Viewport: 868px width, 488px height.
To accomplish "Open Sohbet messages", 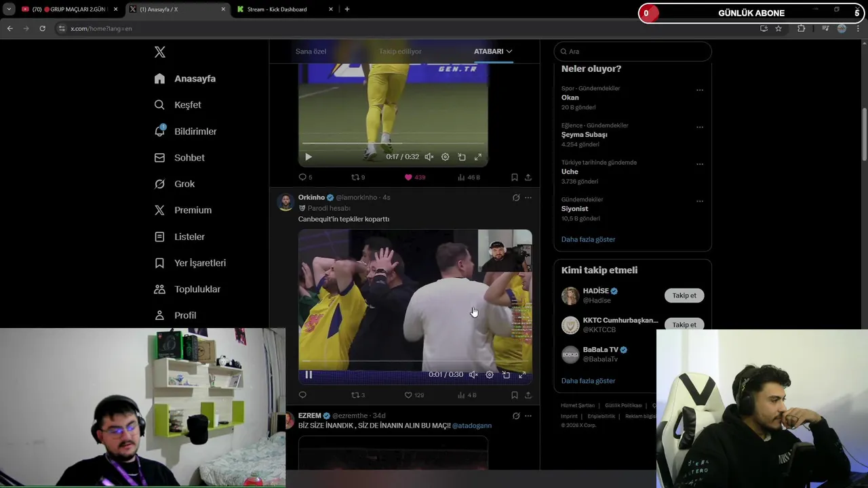I will pyautogui.click(x=179, y=157).
